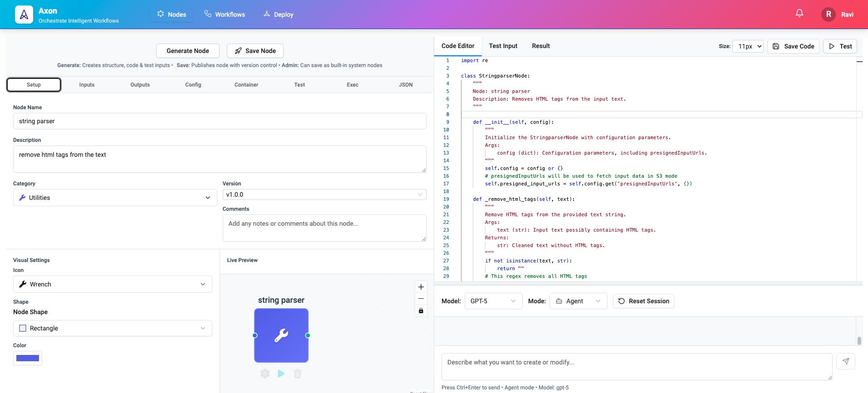868x393 pixels.
Task: Open the Test Input tab
Action: 503,46
